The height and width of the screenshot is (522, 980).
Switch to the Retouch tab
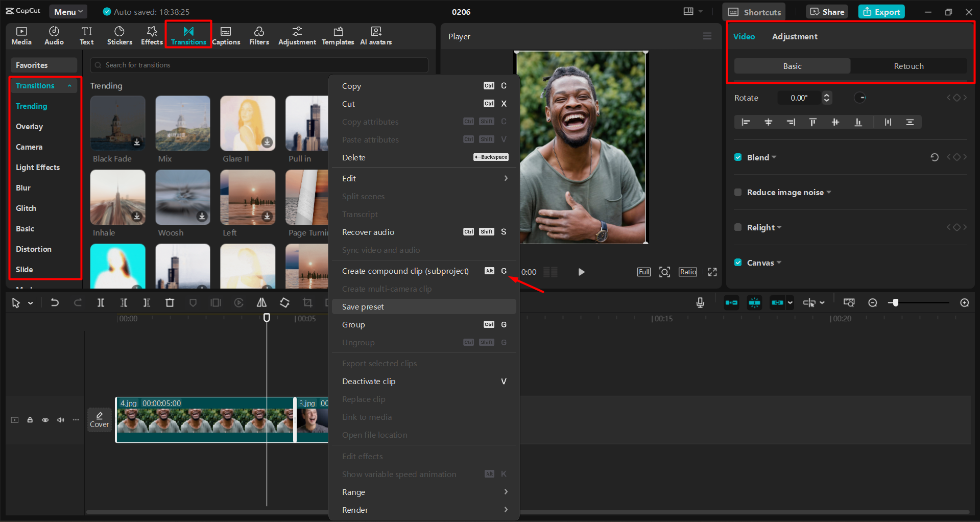coord(909,66)
